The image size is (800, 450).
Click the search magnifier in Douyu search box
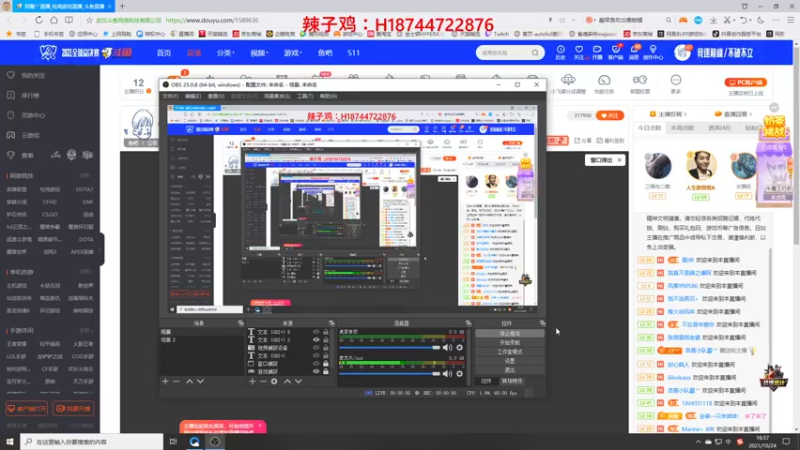[535, 53]
